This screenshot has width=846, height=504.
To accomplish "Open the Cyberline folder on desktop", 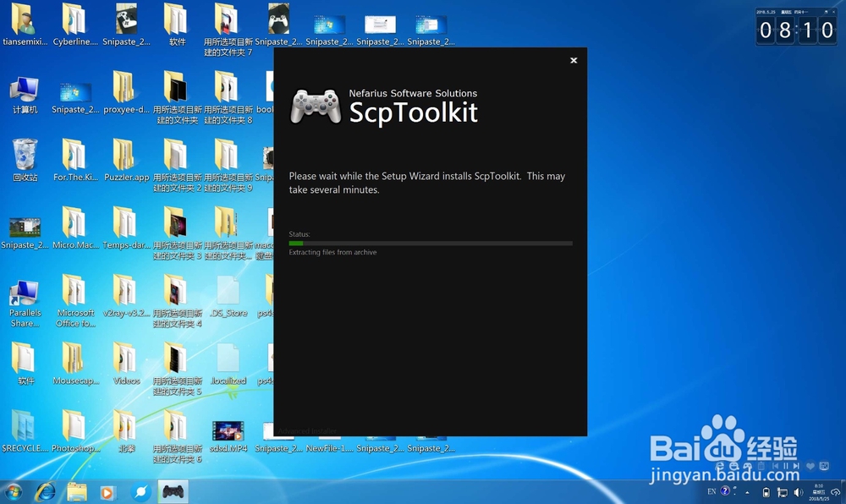I will pos(75,25).
